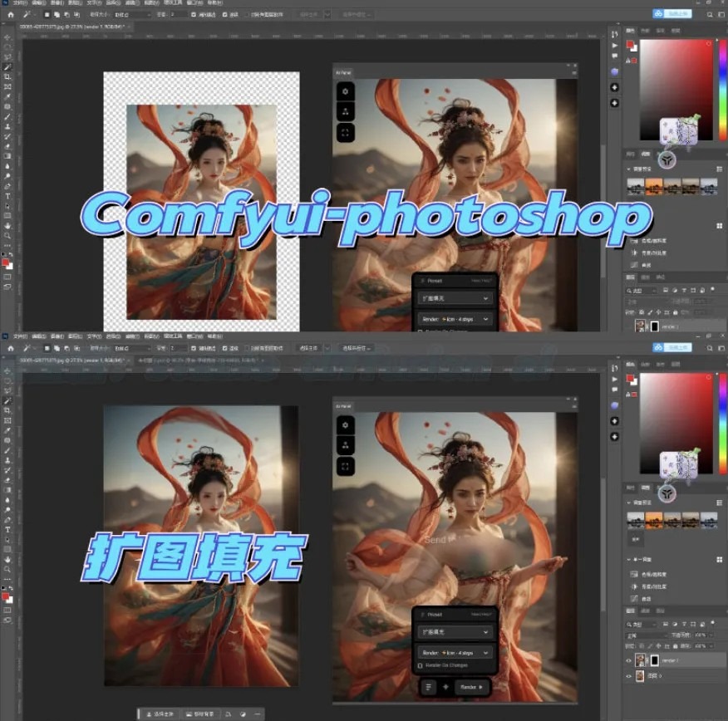
Task: Toggle visibility of the bottom background layer
Action: click(x=628, y=675)
